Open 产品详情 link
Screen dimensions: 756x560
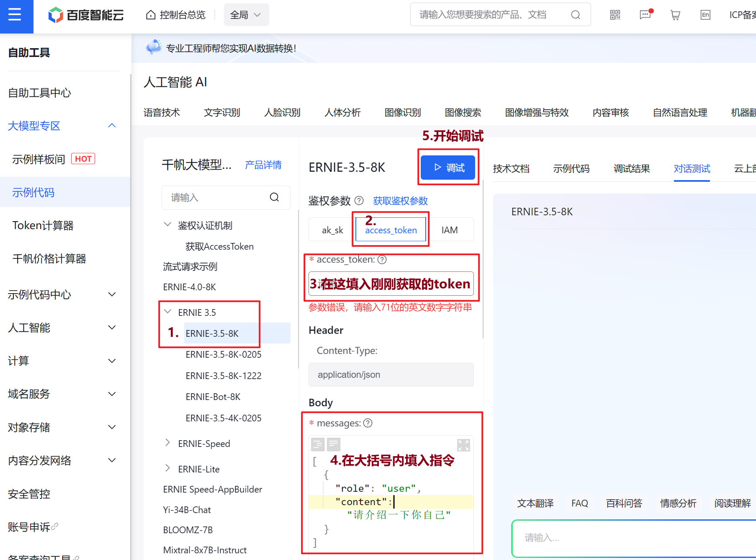(x=263, y=165)
